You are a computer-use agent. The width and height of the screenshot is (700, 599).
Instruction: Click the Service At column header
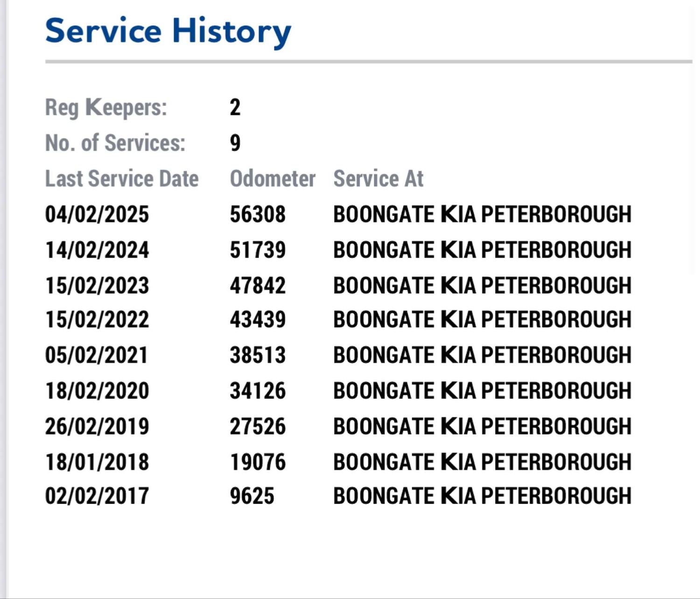click(378, 179)
